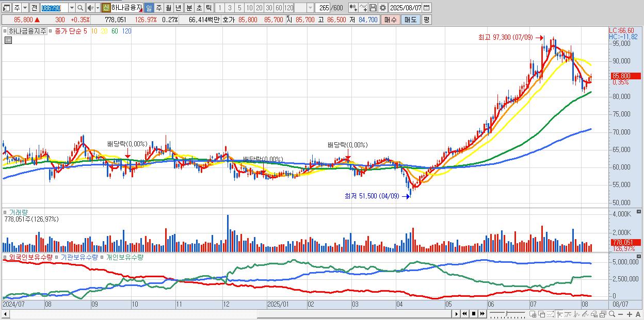Open the custom interval dropdown arrow
644x320 pixels.
click(310, 8)
